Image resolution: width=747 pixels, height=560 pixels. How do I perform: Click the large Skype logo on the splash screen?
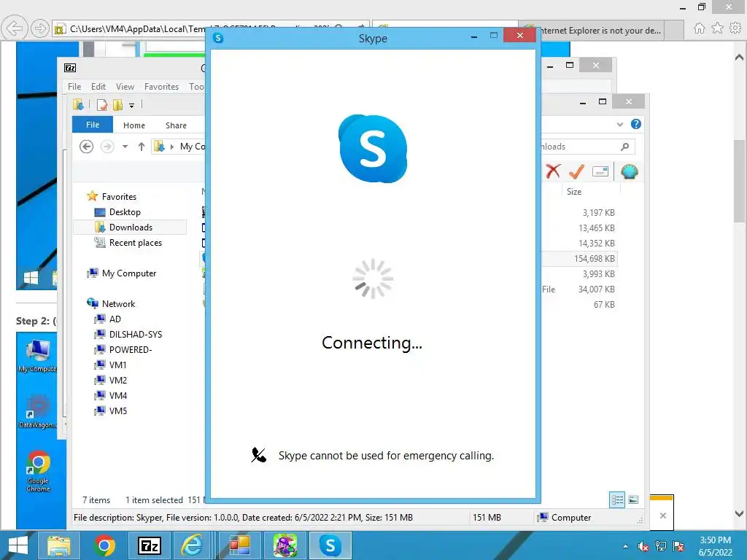click(373, 149)
